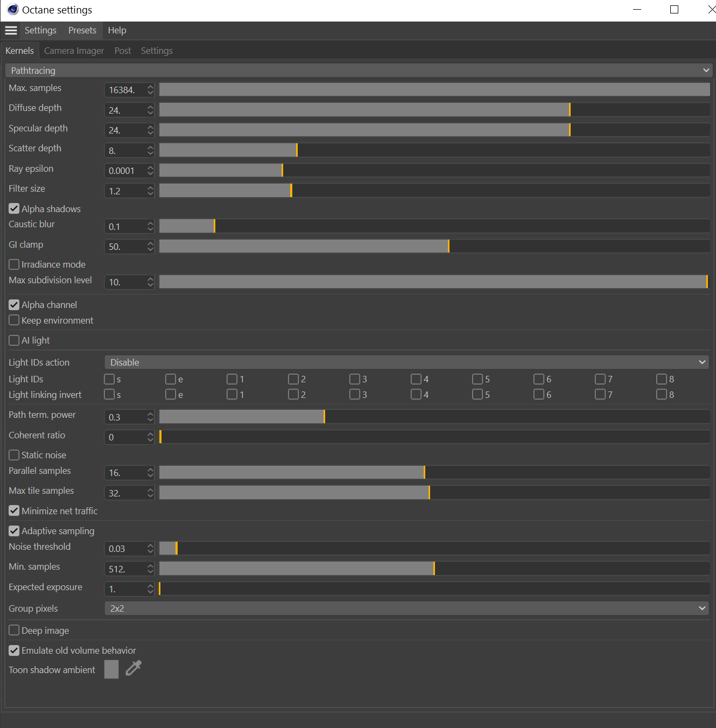Click the Expected exposure stepper arrows
Viewport: 716px width, 728px height.
tap(150, 589)
